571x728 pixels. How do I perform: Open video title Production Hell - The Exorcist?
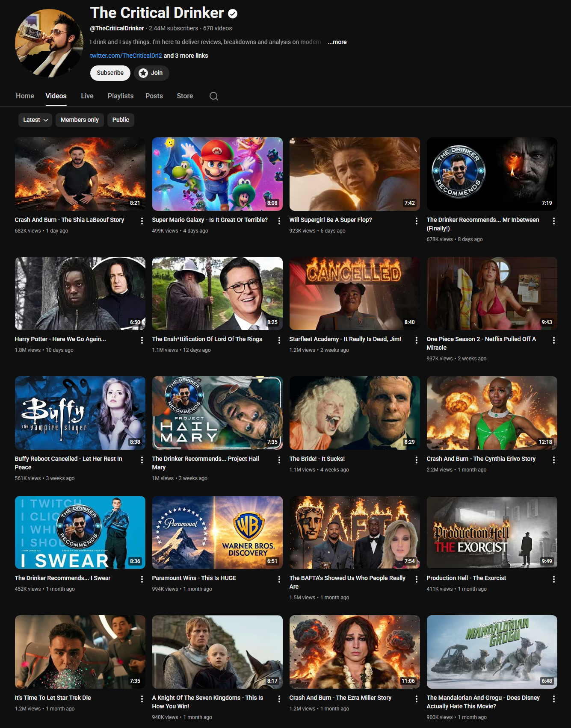tap(466, 578)
